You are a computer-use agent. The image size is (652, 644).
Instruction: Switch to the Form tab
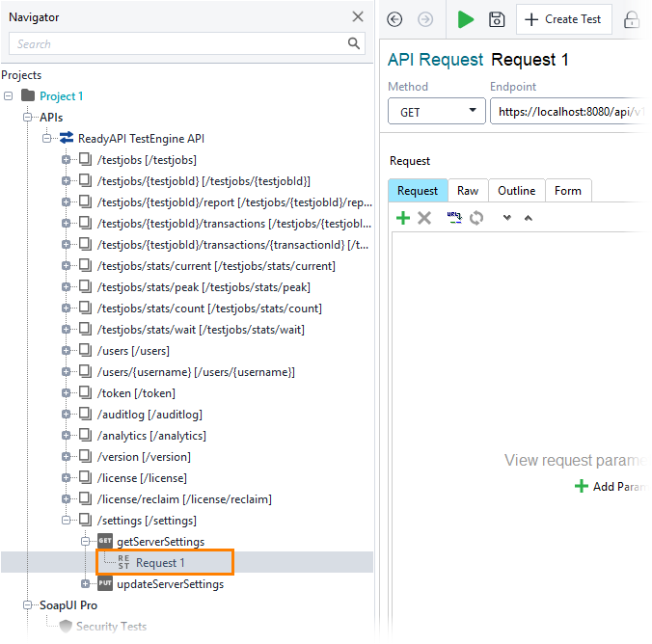point(568,191)
